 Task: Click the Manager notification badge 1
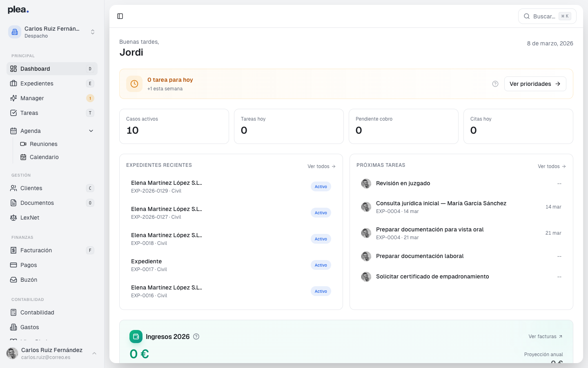(90, 98)
